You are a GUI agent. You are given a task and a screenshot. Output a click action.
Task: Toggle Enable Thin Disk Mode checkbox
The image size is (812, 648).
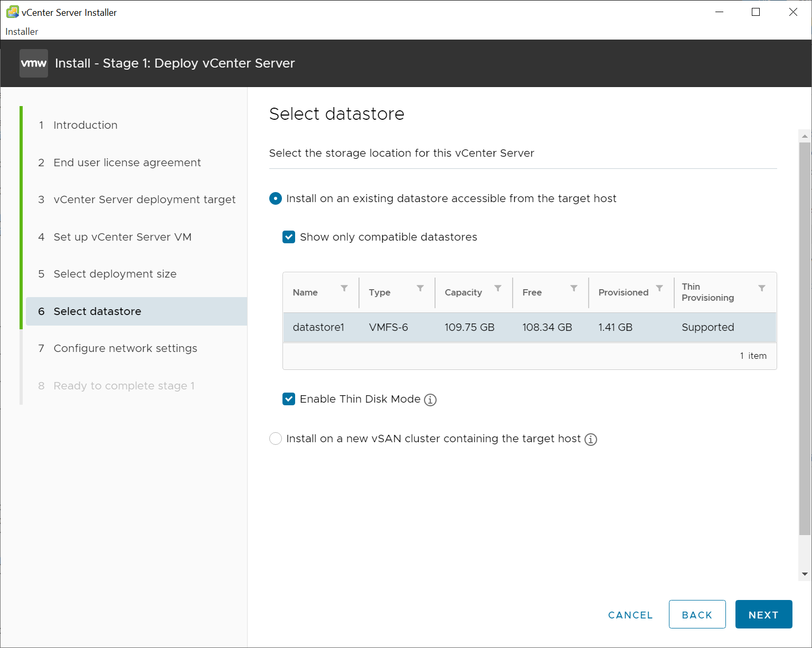pos(289,399)
